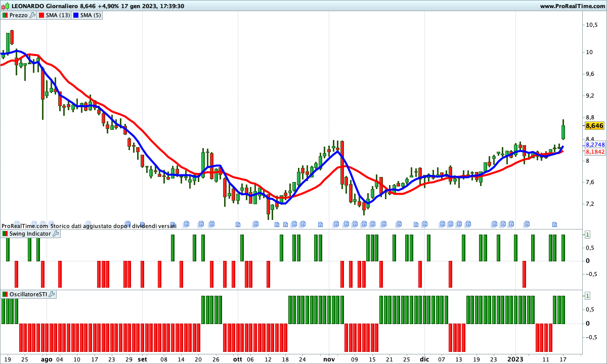Click the 'dic' month label on time axis

424,359
